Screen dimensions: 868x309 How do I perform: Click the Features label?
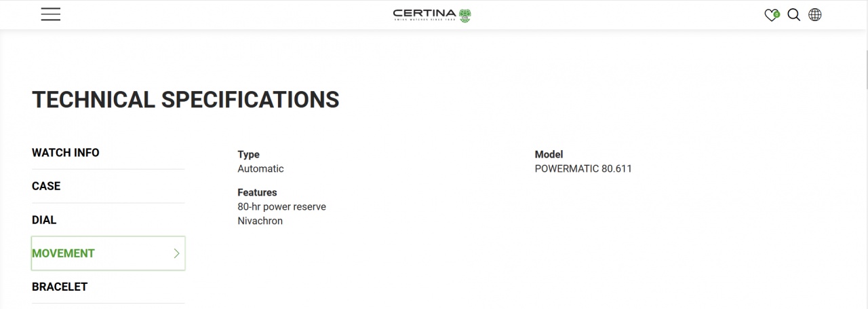[257, 193]
